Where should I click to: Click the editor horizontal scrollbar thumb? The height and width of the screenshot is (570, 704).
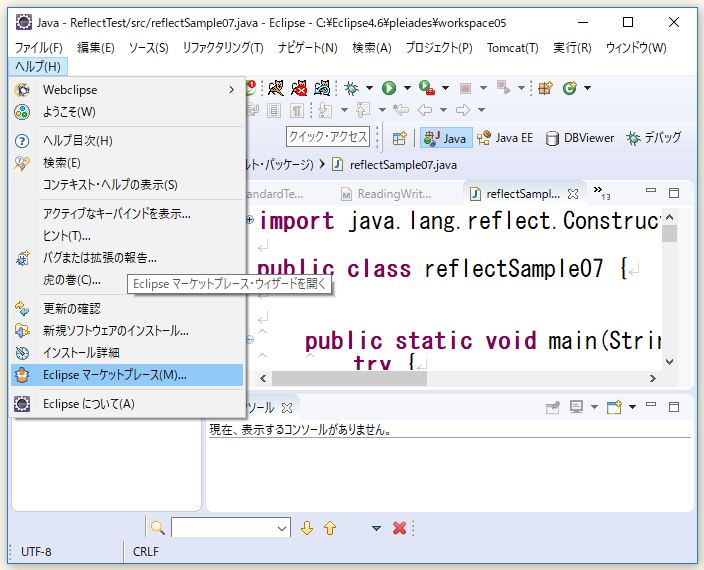(349, 378)
